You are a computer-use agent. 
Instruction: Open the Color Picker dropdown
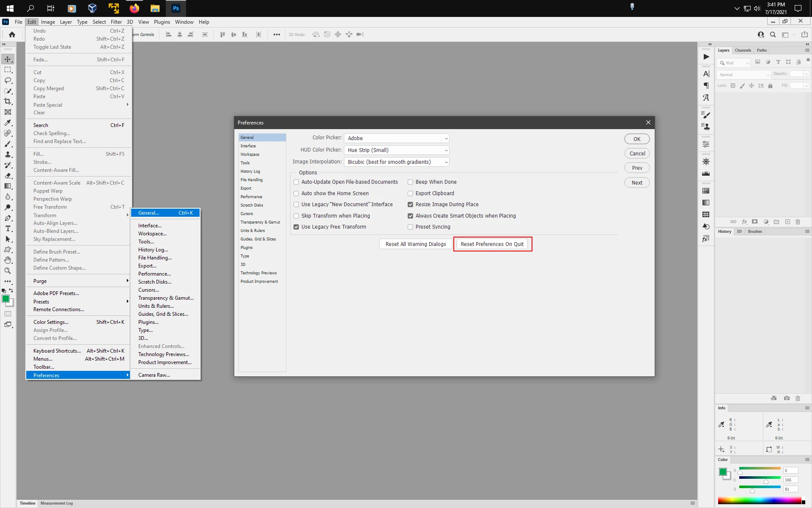click(396, 138)
